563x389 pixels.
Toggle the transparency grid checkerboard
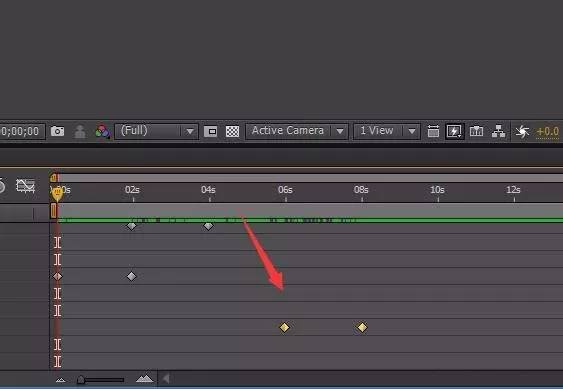pyautogui.click(x=232, y=131)
